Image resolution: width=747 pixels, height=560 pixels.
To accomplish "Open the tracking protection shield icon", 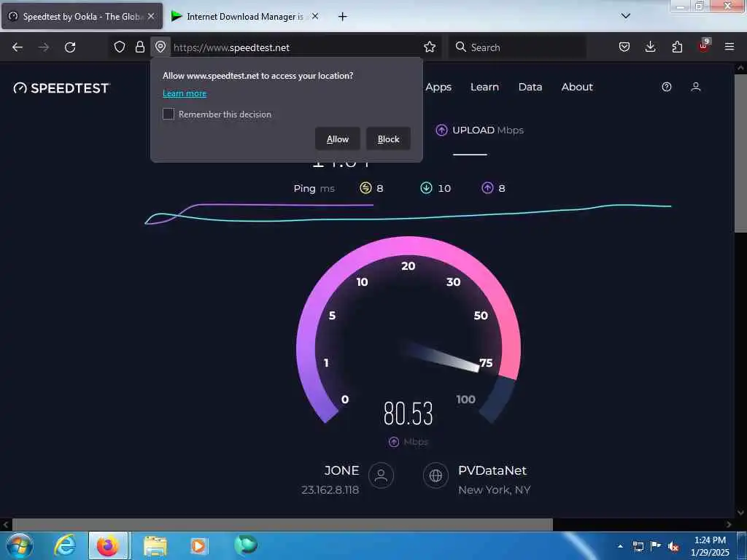I will 120,47.
